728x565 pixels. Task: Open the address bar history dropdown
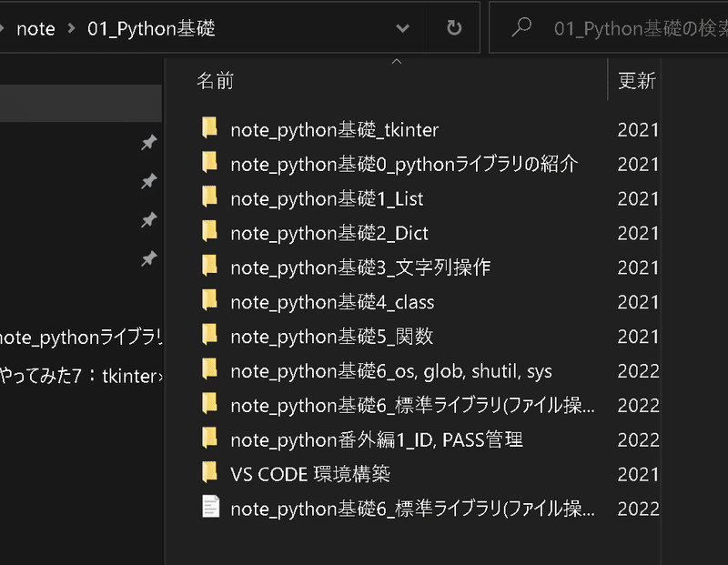point(402,28)
